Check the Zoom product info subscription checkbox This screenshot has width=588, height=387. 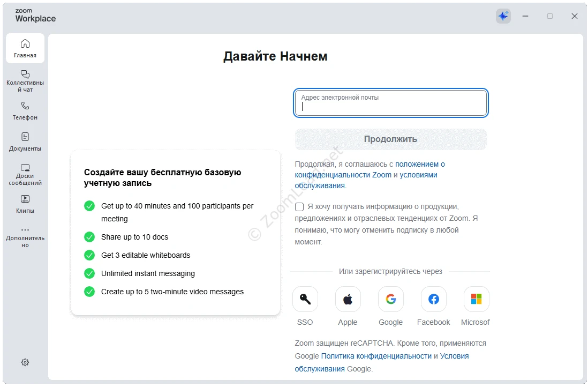(299, 207)
